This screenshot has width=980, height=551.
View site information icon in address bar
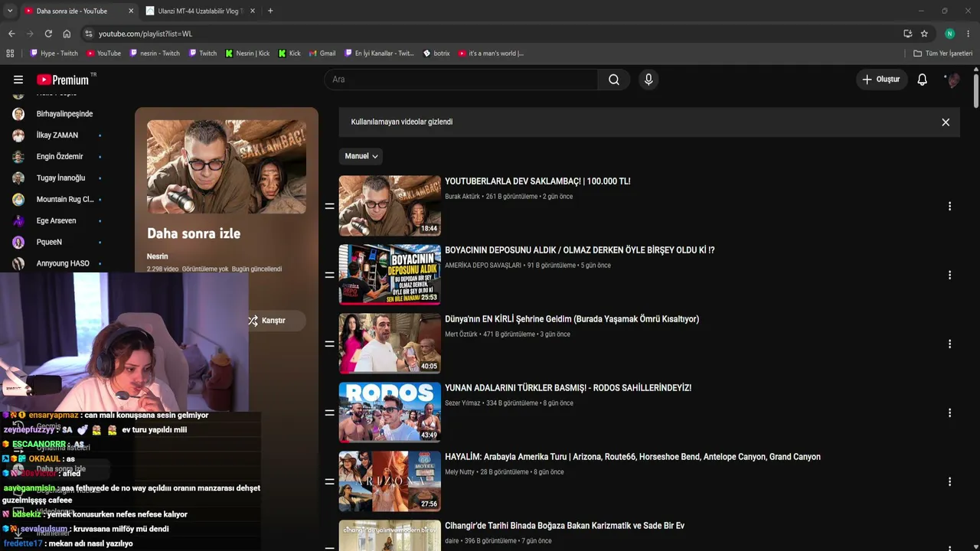coord(89,34)
